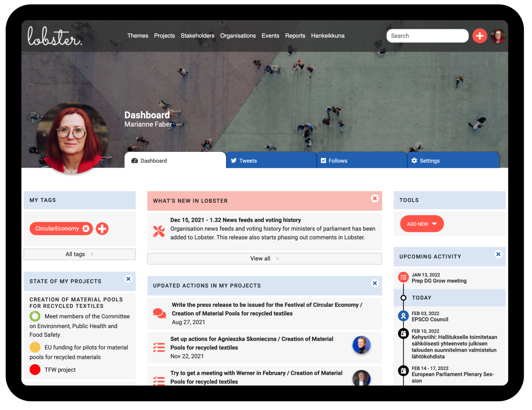Screen dimensions: 532x410
Task: Open the Add New dropdown
Action: 422,224
